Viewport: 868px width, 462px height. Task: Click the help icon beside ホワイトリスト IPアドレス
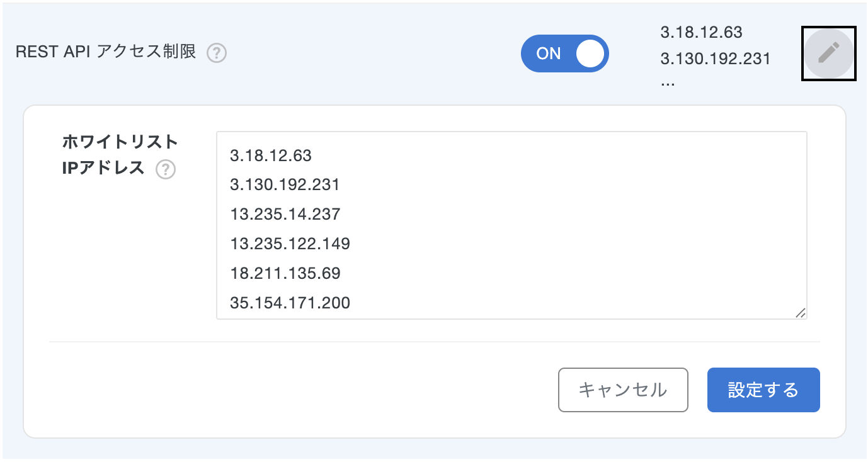point(166,170)
